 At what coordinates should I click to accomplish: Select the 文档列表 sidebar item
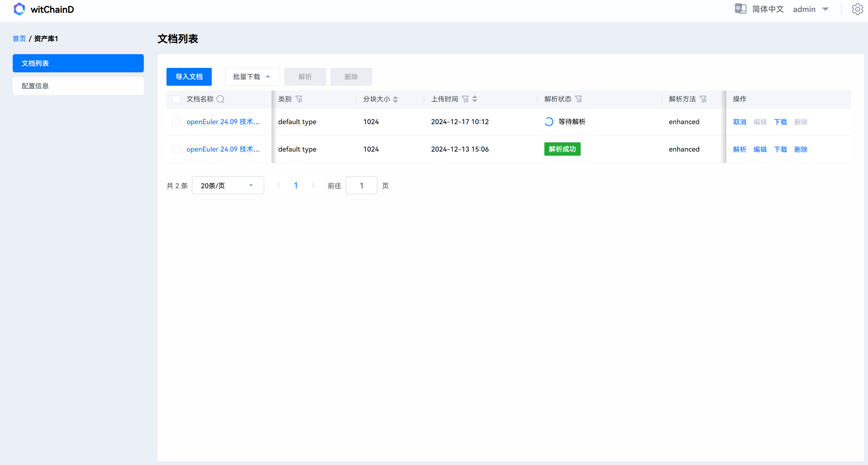[x=78, y=63]
